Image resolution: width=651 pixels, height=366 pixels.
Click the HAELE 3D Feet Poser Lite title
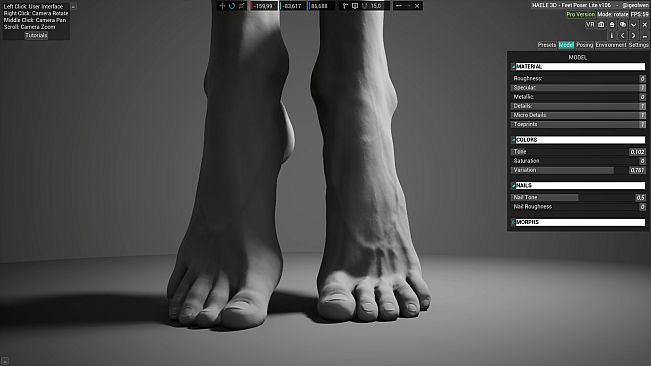571,5
